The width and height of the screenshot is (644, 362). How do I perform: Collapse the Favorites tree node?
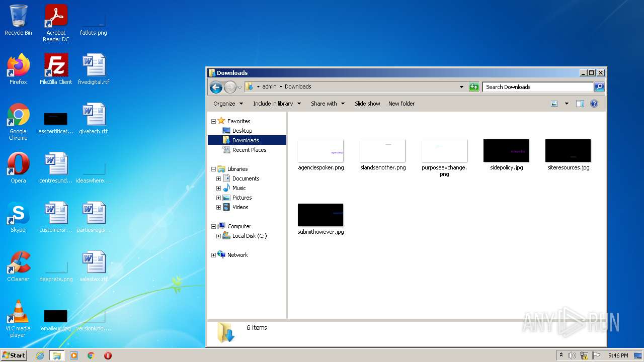(x=213, y=121)
